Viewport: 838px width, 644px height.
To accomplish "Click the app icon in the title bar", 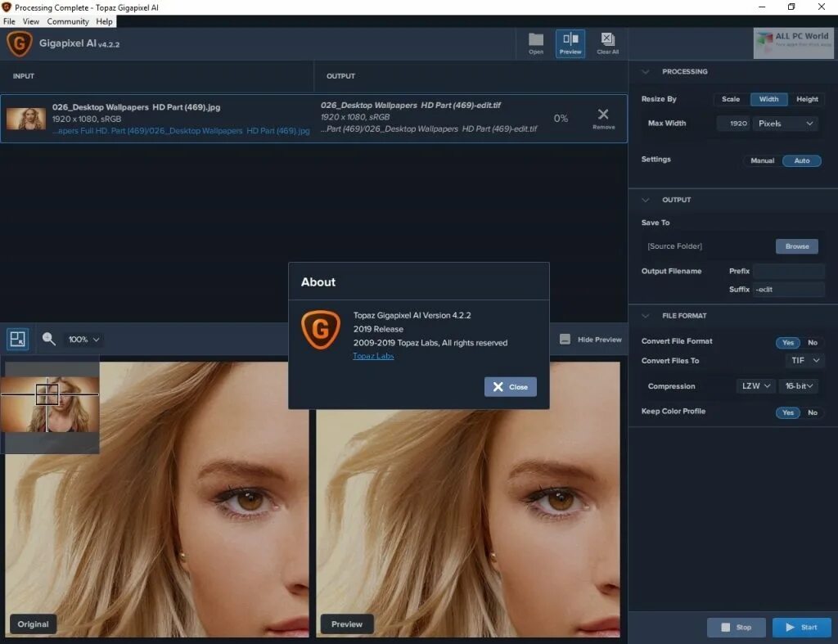I will [7, 7].
